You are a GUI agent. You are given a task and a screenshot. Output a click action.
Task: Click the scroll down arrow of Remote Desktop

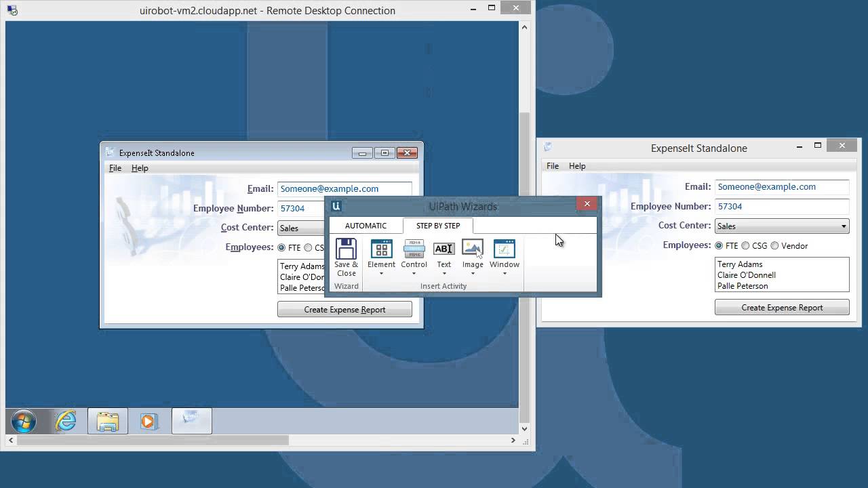tap(524, 429)
